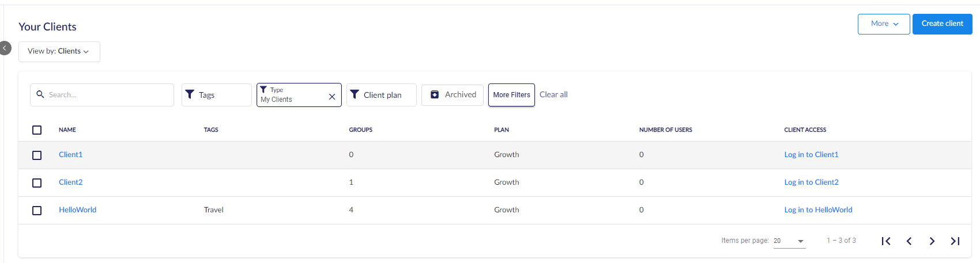Image resolution: width=980 pixels, height=263 pixels.
Task: Open More Filters options
Action: [x=511, y=95]
